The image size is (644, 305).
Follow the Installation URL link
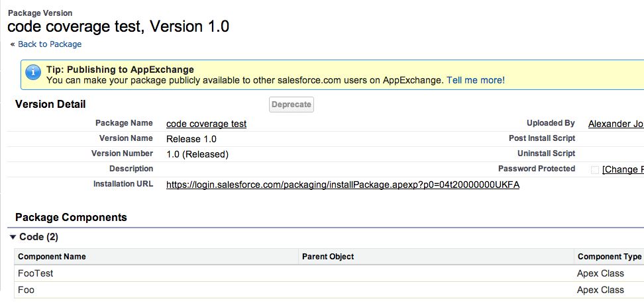(343, 185)
